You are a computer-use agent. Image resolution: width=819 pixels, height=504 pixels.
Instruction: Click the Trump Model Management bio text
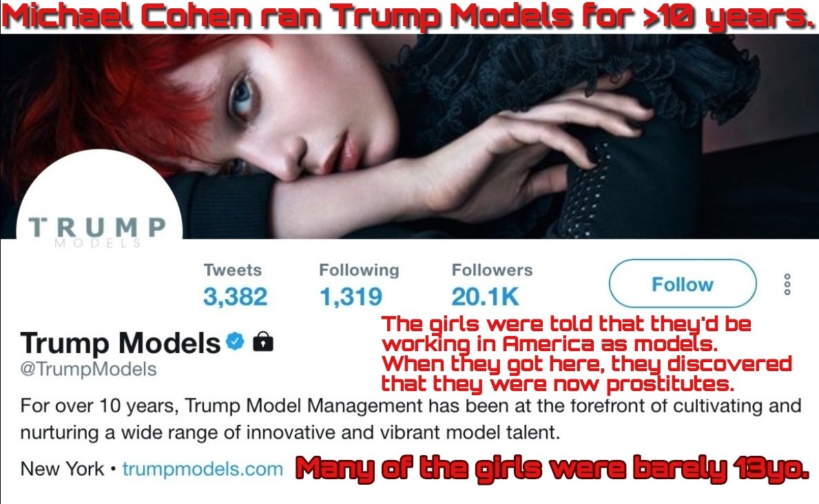point(411,419)
